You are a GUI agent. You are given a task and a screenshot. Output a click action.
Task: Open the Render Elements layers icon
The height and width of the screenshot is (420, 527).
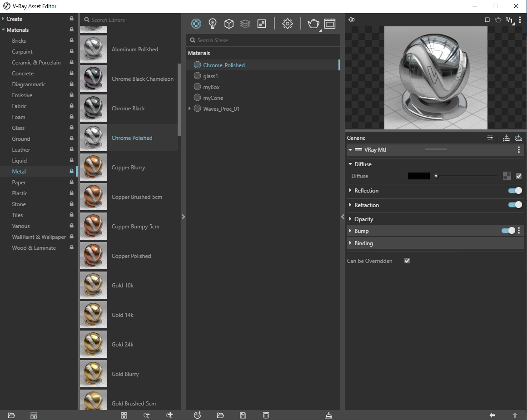pos(245,24)
